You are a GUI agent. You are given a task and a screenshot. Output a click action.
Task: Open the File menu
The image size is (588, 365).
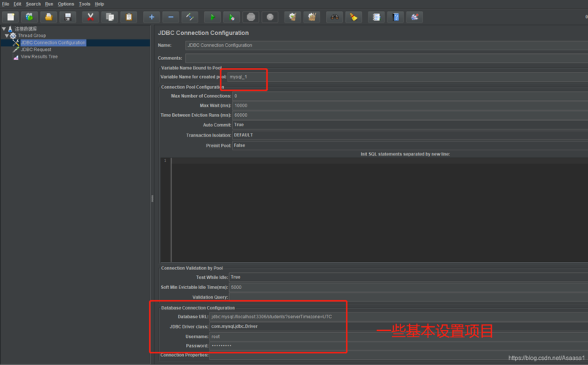click(6, 4)
